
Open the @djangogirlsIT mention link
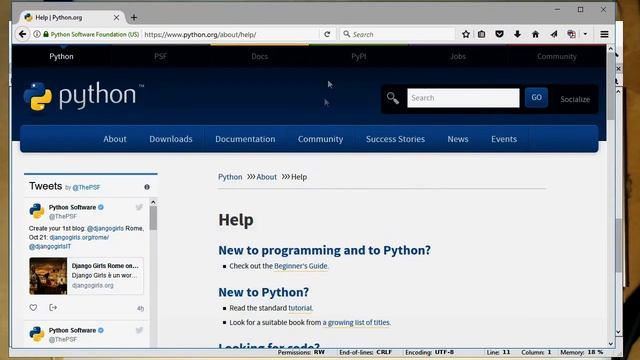tap(50, 247)
